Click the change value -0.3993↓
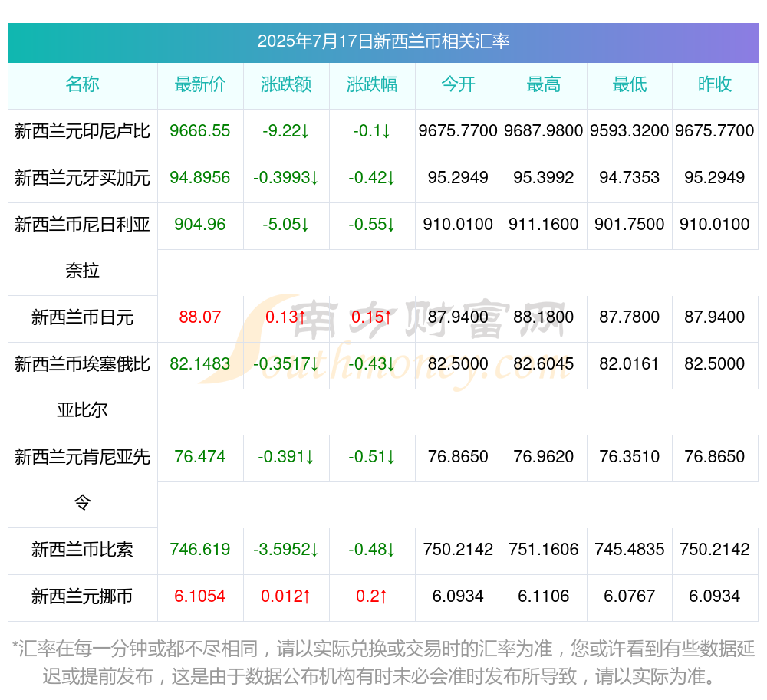The width and height of the screenshot is (767, 700). click(x=286, y=177)
